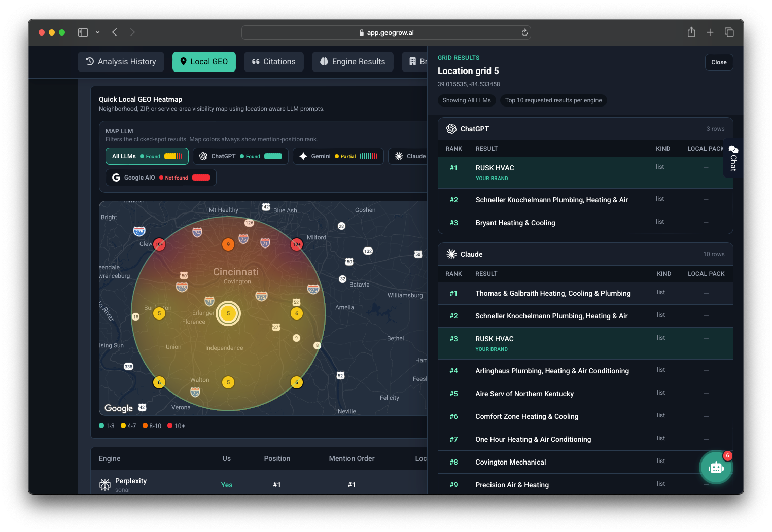Click the coordinates 39.015535, -84.533458

[469, 84]
